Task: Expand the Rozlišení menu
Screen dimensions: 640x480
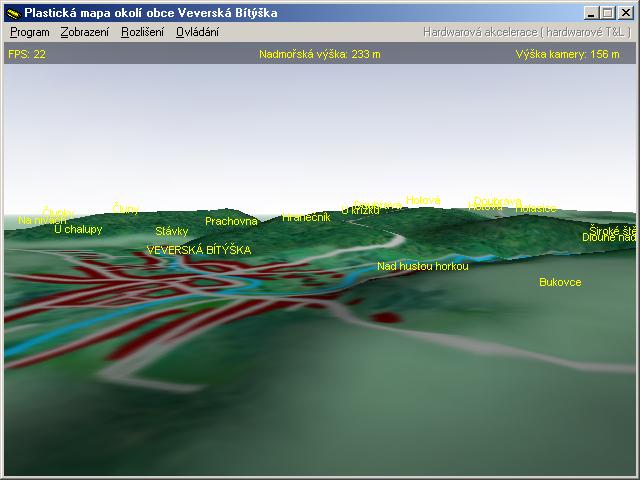Action: pyautogui.click(x=142, y=32)
